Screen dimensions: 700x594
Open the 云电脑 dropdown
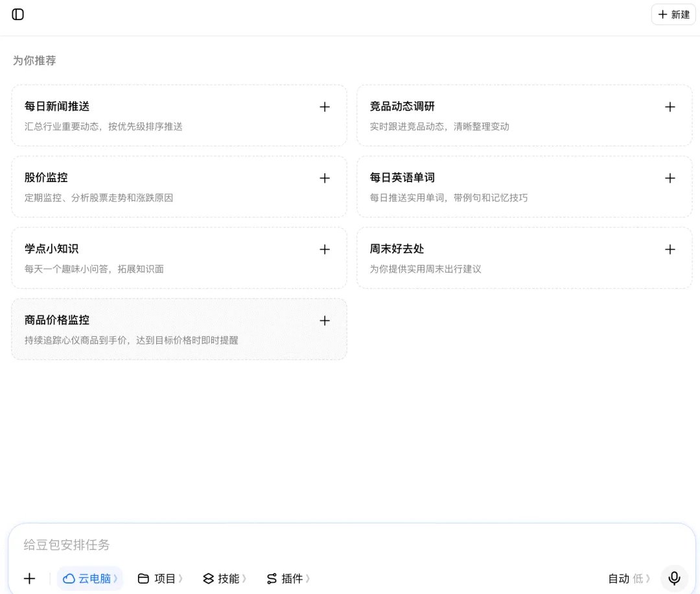pyautogui.click(x=89, y=578)
